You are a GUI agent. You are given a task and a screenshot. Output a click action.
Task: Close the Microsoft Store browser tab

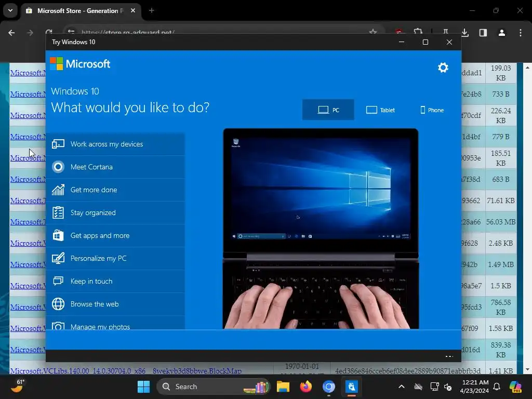click(x=133, y=10)
